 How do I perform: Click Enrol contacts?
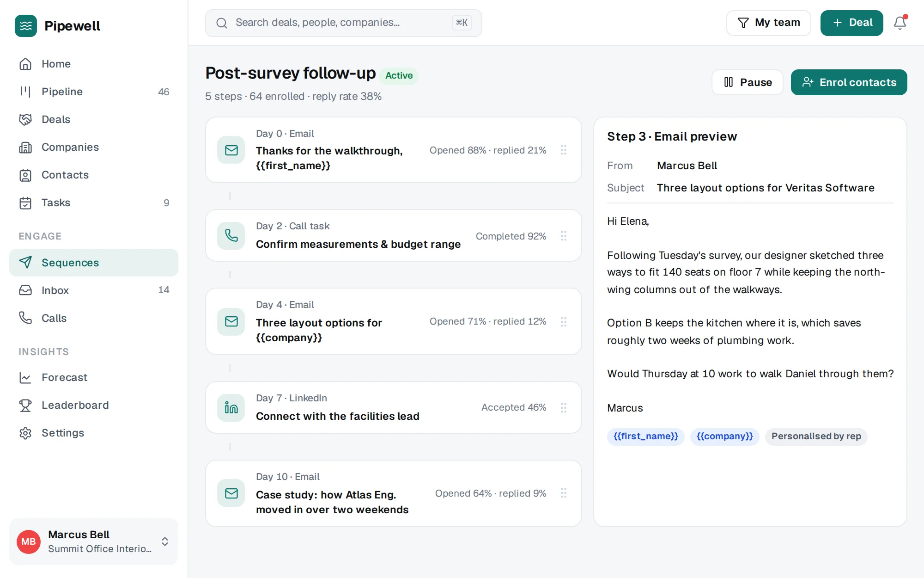tap(849, 82)
